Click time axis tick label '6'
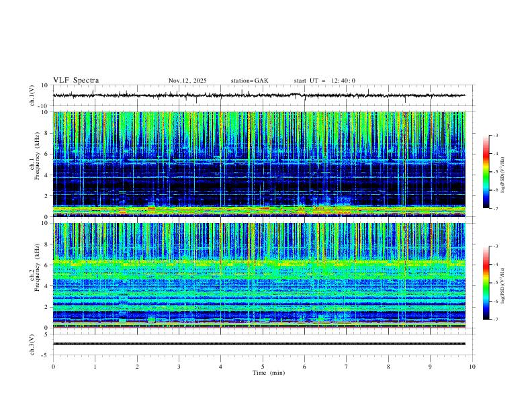Screen dimensions: 532x411 point(305,367)
